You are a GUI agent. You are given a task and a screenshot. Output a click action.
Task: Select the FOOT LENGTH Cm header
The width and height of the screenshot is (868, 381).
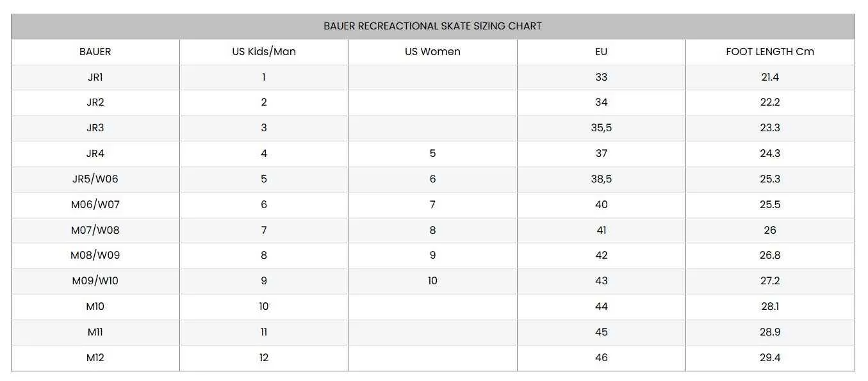point(770,52)
